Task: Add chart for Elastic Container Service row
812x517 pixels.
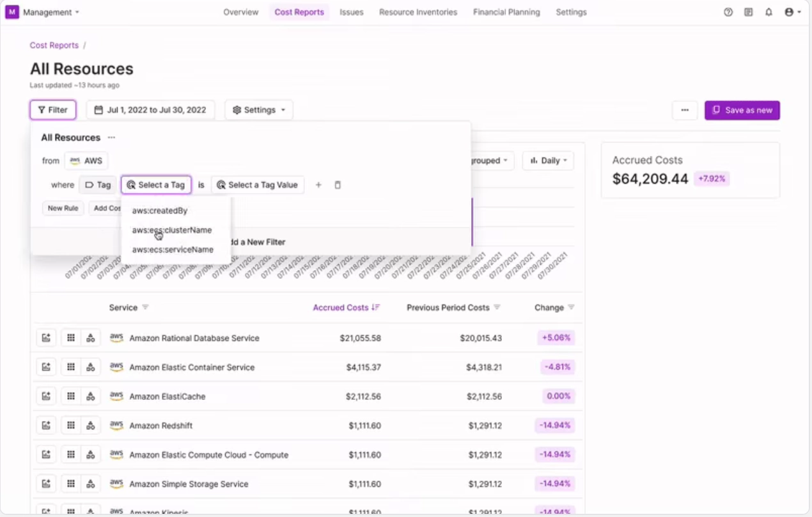Action: click(x=46, y=367)
